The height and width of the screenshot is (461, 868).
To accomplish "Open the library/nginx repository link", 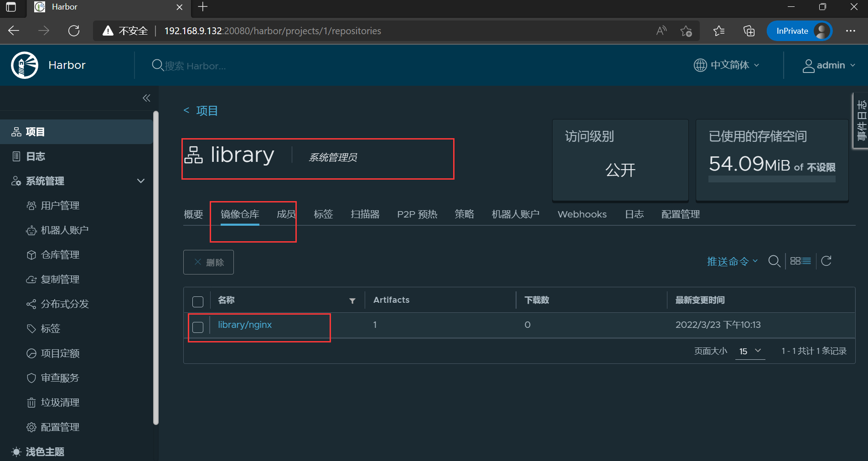I will coord(245,325).
